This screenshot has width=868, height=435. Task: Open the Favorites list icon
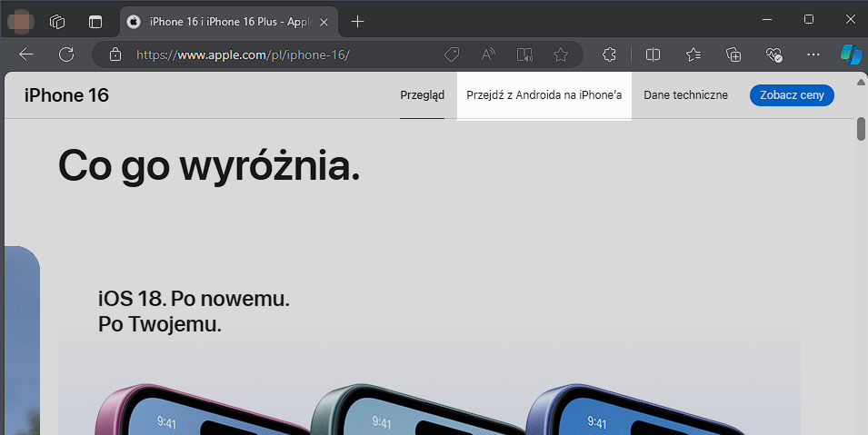click(x=693, y=54)
